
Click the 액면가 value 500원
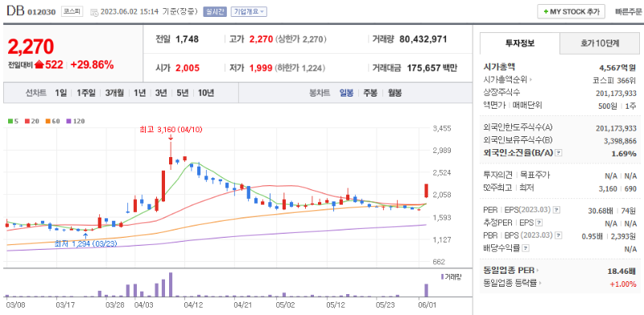click(607, 106)
